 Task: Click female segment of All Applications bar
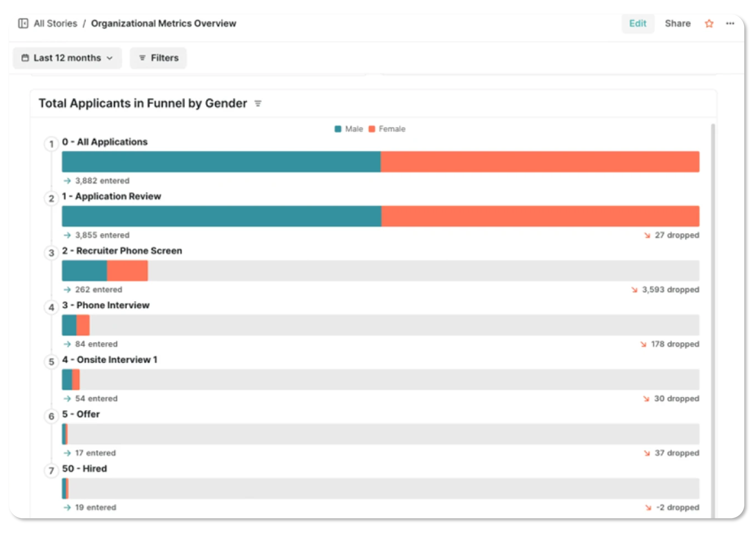pos(540,162)
